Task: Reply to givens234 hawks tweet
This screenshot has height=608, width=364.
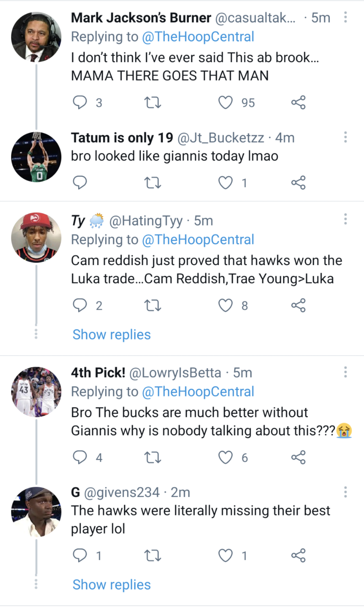Action: [x=80, y=555]
